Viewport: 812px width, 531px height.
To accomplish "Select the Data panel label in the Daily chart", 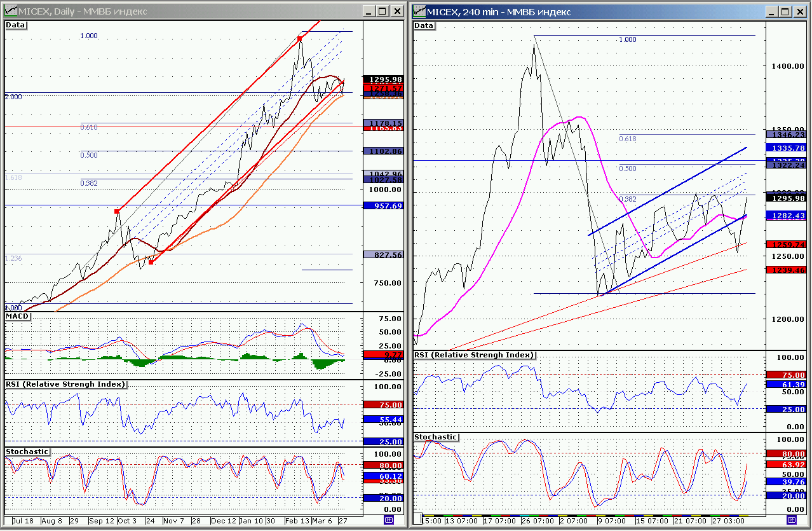I will 15,25.
